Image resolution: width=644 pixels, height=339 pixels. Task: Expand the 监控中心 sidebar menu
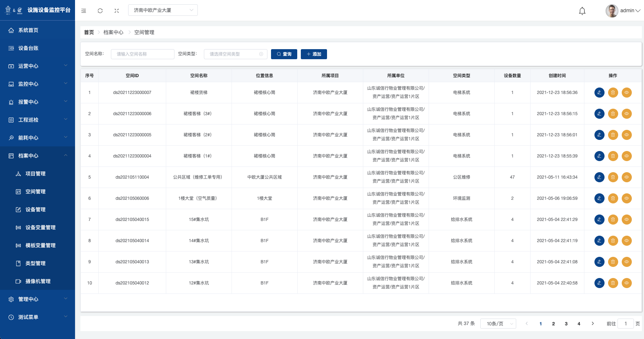(x=37, y=84)
